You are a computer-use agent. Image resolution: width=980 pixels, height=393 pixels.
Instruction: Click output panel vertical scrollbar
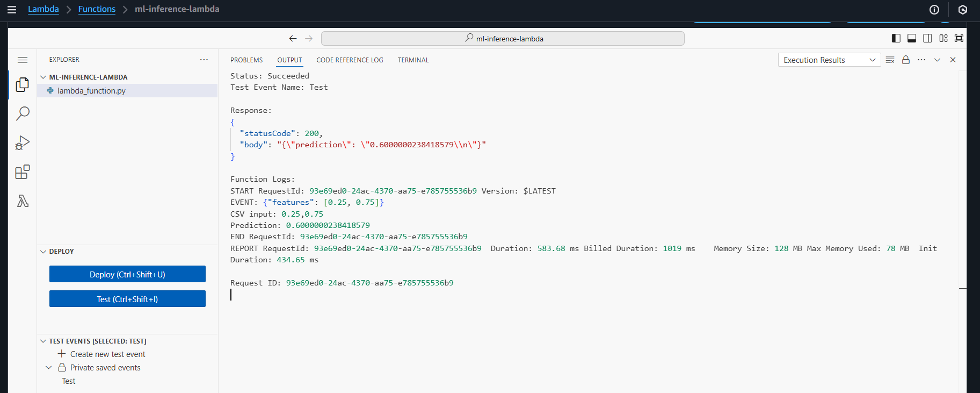963,231
